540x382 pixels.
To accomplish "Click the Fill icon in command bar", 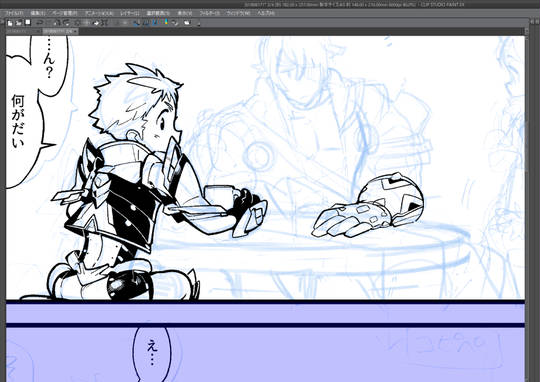I will [x=77, y=23].
